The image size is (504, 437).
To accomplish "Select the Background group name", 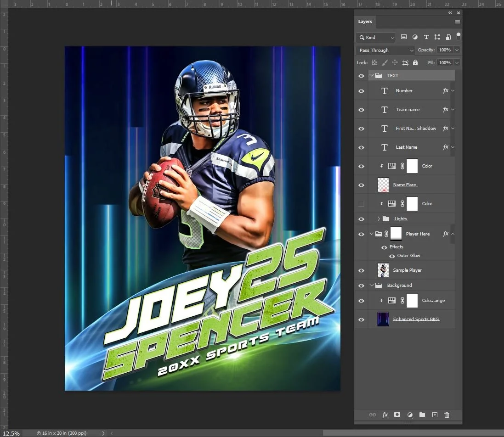I will click(x=399, y=285).
